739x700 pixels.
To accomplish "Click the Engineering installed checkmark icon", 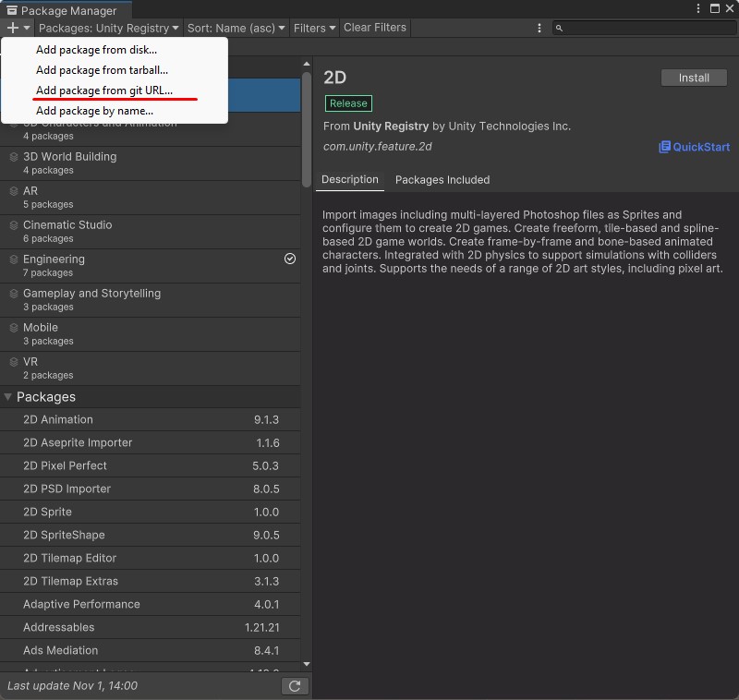I will point(290,259).
